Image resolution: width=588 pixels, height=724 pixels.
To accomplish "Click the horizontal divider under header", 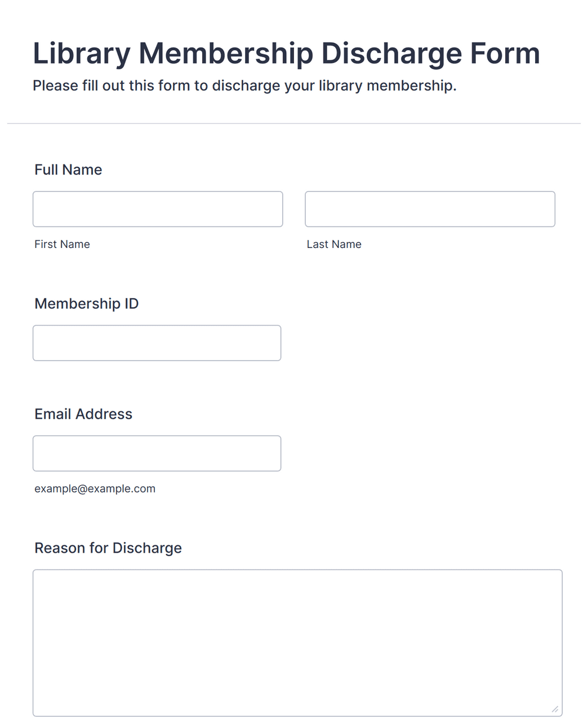I will 294,123.
